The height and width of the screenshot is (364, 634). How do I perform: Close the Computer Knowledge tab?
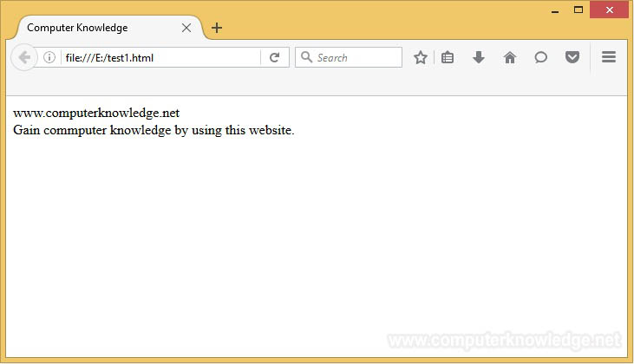point(186,28)
